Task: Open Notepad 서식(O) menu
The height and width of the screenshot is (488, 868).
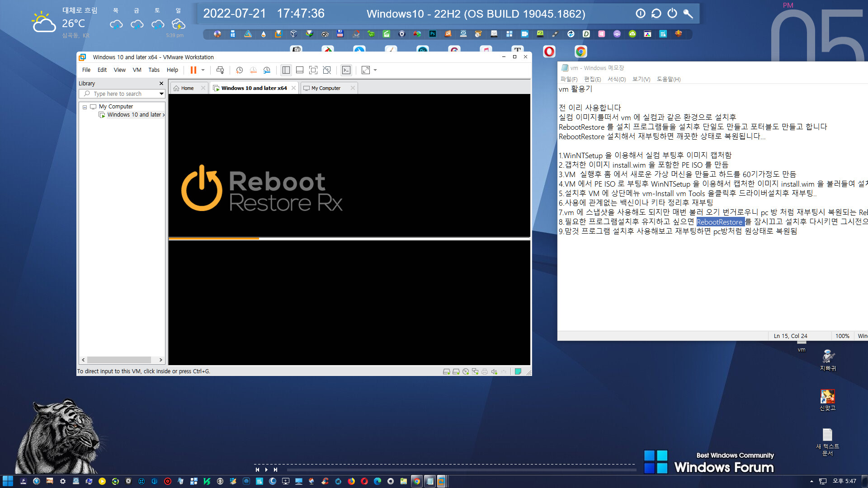Action: 617,79
